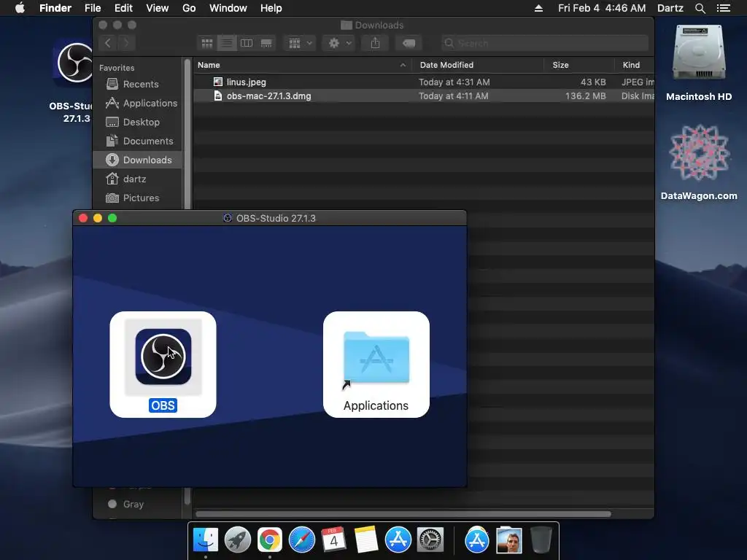This screenshot has width=747, height=560.
Task: Open the group-by arrangement dropdown
Action: click(300, 43)
